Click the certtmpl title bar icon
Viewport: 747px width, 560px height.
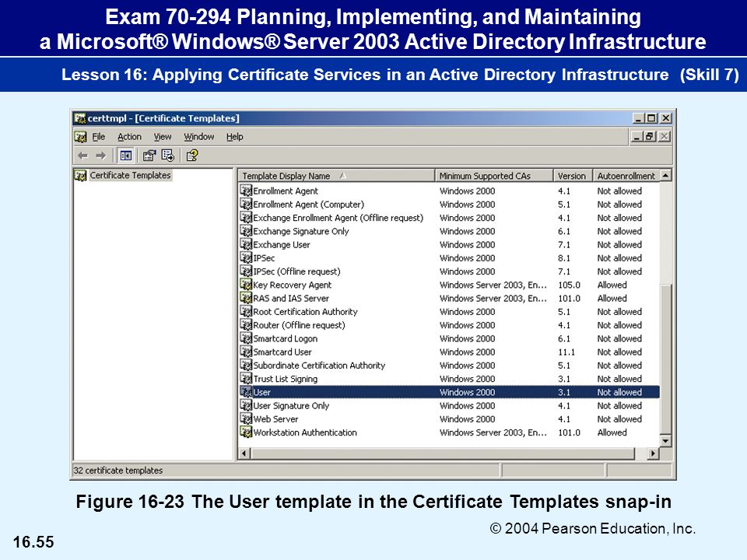80,118
